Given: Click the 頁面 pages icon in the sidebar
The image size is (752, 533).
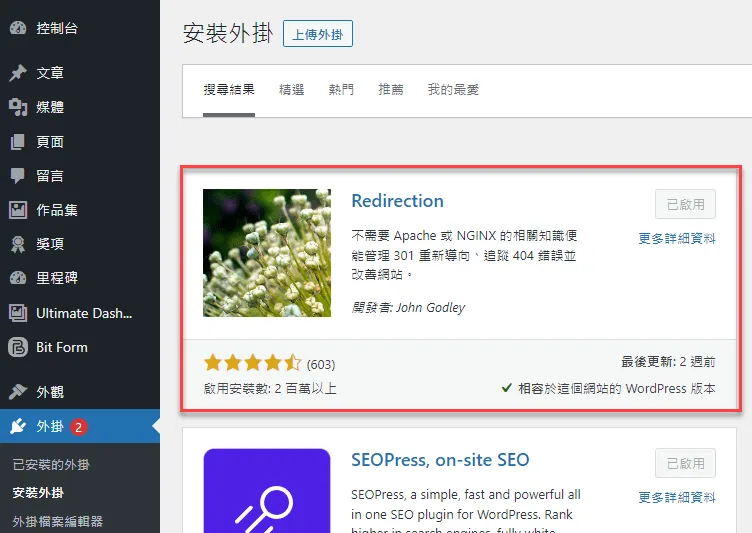Looking at the screenshot, I should (18, 142).
